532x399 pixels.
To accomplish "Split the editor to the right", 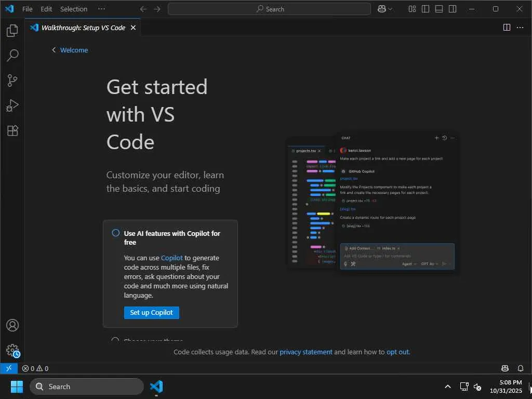I will point(507,28).
